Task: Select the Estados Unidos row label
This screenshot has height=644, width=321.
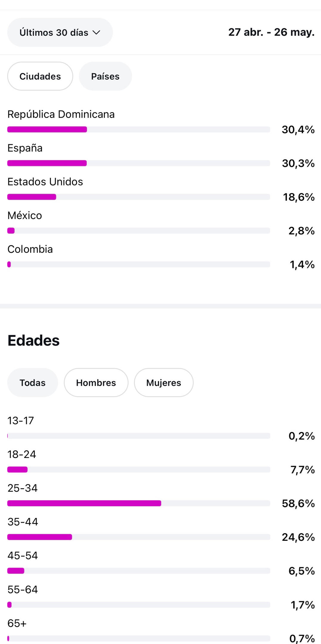Action: coord(45,182)
